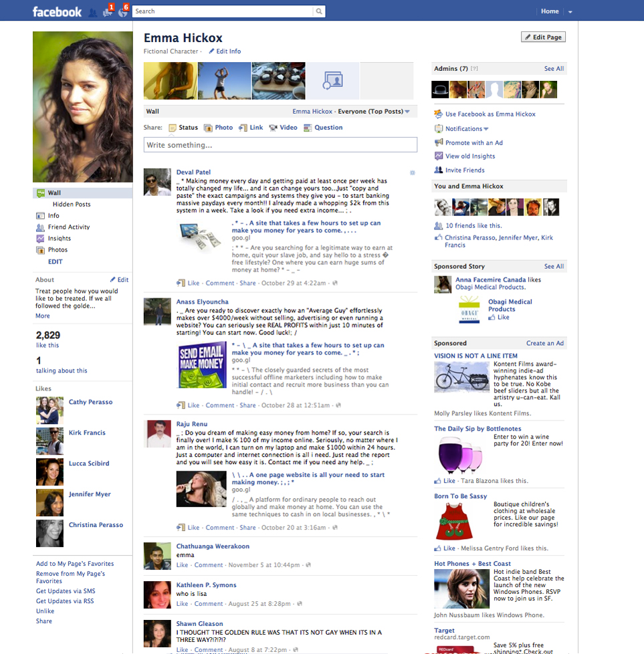Click people icon beside Invite Friends

click(439, 170)
